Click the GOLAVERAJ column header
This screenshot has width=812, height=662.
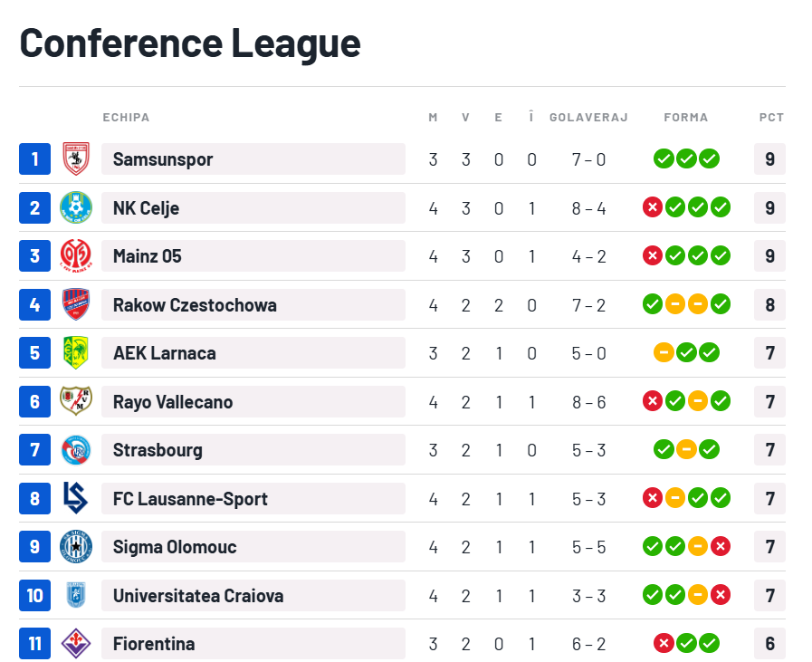pyautogui.click(x=588, y=118)
